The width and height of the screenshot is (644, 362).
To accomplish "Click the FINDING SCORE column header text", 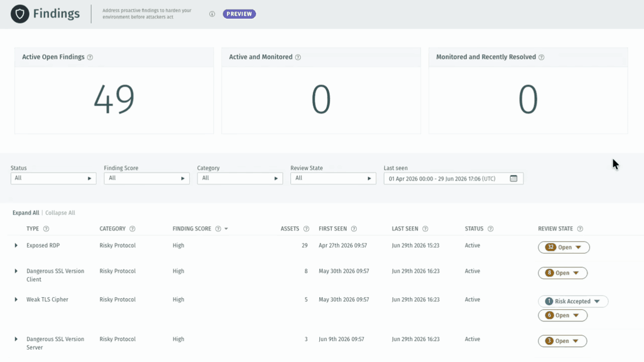I will point(192,229).
